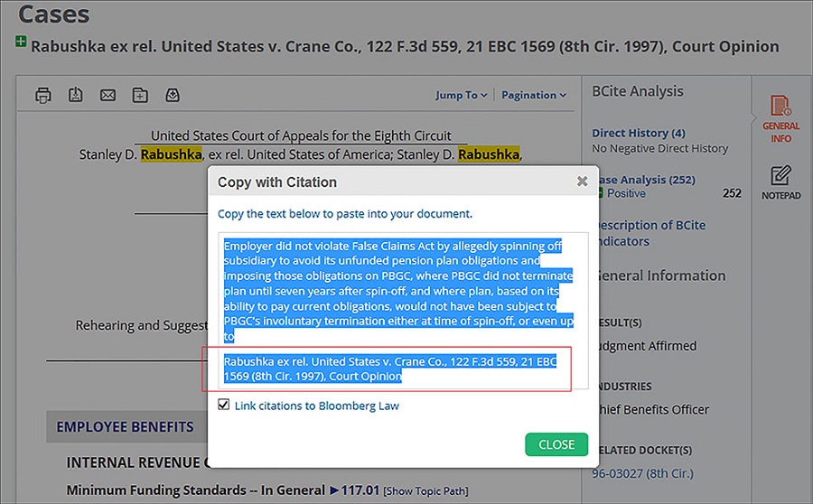Expand Show Topic Path link
The width and height of the screenshot is (813, 504).
coord(425,491)
